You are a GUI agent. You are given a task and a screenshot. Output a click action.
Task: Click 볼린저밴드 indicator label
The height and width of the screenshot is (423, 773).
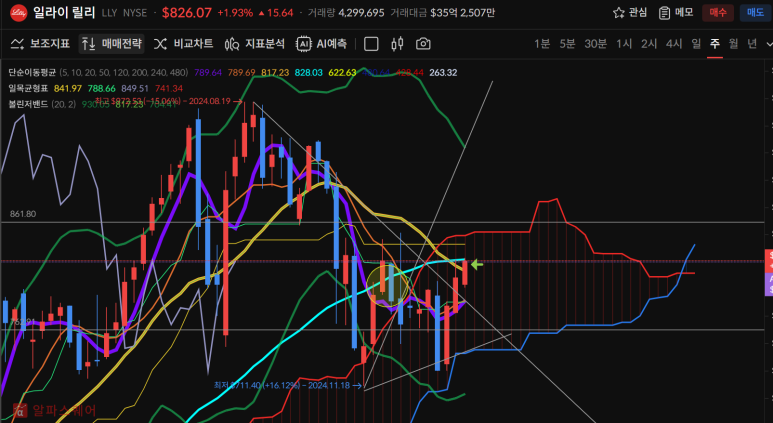click(28, 104)
